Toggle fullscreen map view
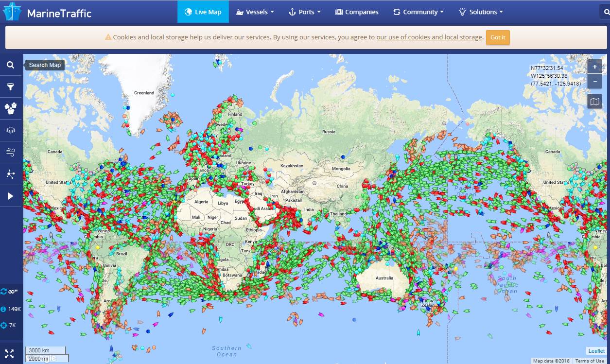The image size is (610, 364). [x=11, y=353]
